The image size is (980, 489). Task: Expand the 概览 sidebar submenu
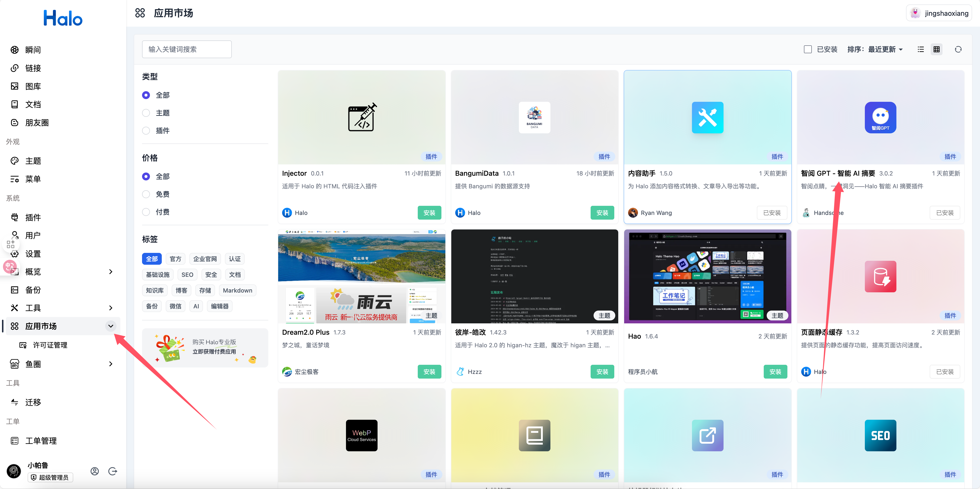(111, 272)
